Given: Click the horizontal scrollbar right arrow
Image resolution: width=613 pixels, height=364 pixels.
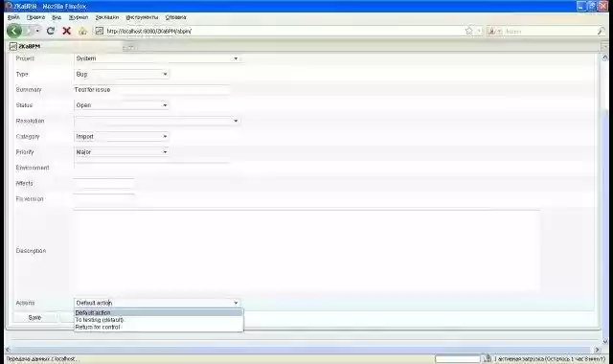Looking at the screenshot, I should 597,350.
